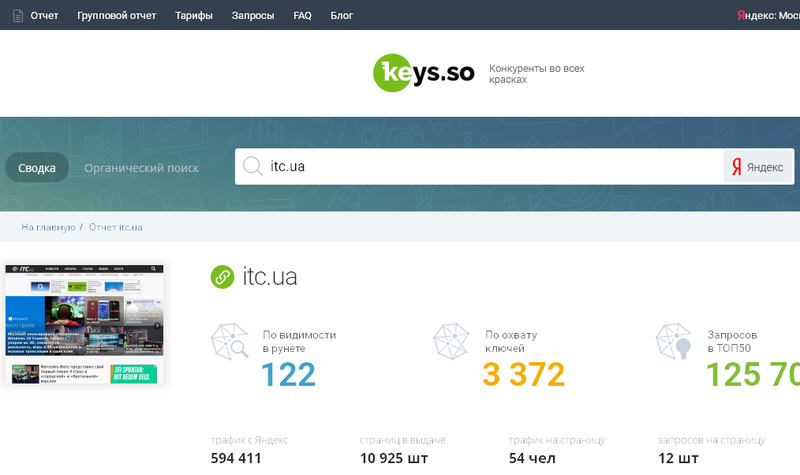Open the Яндекс region selector in header
Screen dimensions: 800x475
pos(768,16)
